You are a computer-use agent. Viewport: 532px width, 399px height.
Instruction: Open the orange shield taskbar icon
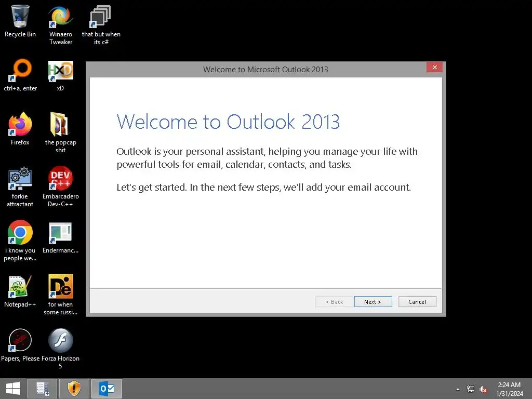(74, 389)
